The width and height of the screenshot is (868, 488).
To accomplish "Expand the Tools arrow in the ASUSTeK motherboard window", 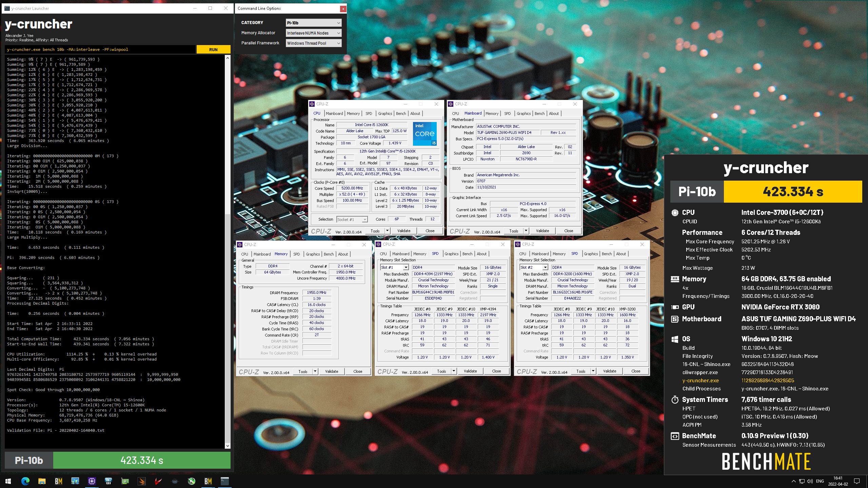I will 526,231.
